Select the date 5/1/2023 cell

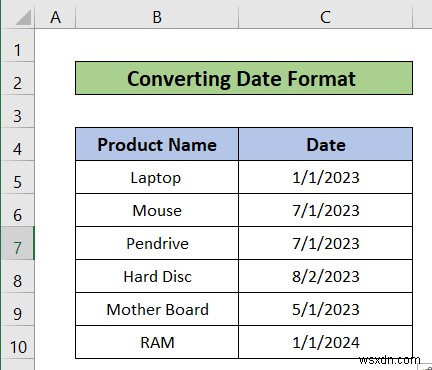(326, 309)
